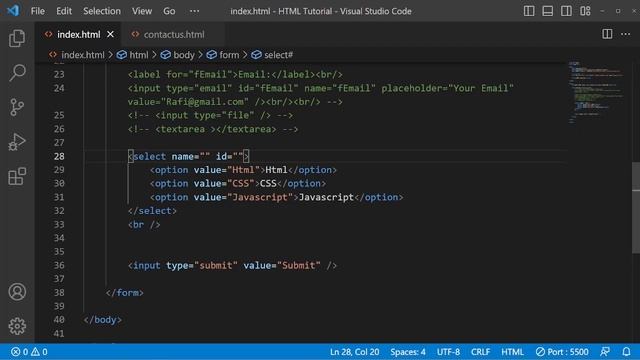Open Customize Layout icon
Image resolution: width=640 pixels, height=360 pixels.
(x=585, y=11)
